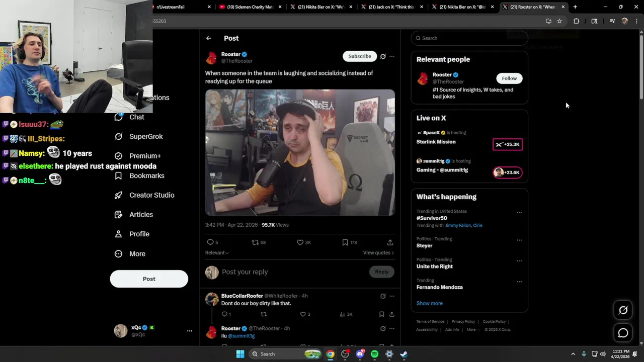Subscribe to Rooster
The width and height of the screenshot is (644, 362).
coord(360,56)
